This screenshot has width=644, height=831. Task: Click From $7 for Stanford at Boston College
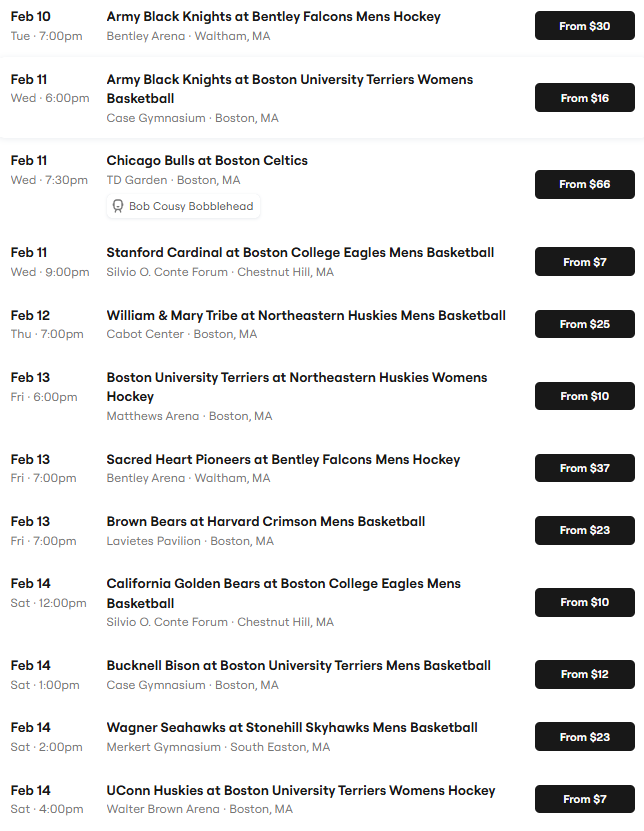coord(585,262)
